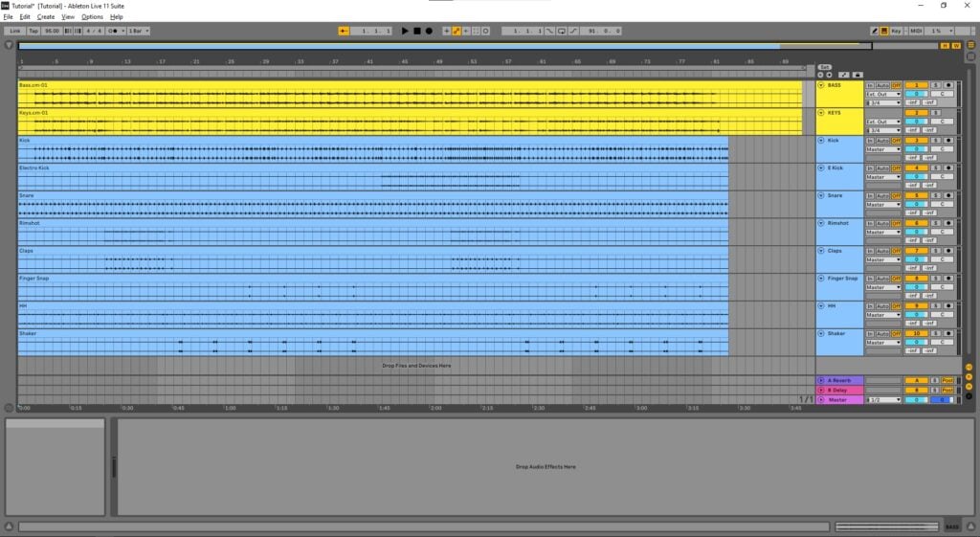Toggle the H optimize height button
The image size is (980, 537).
(x=945, y=46)
